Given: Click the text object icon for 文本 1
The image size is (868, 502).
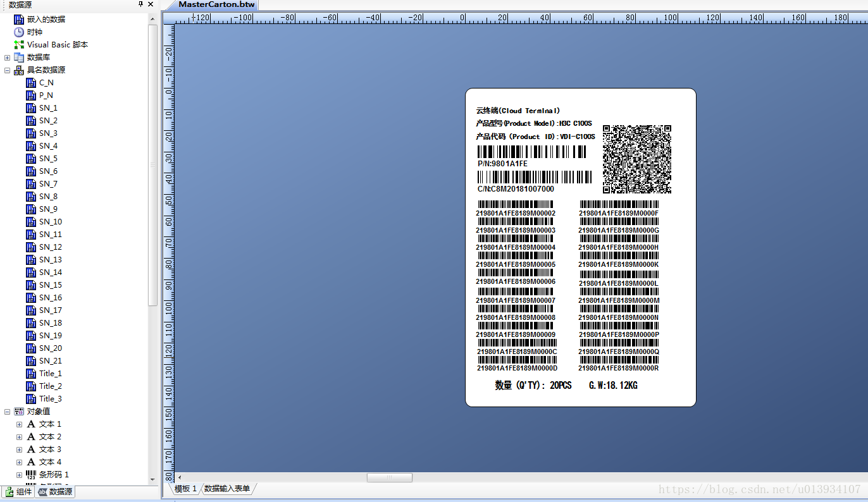Looking at the screenshot, I should click(31, 424).
